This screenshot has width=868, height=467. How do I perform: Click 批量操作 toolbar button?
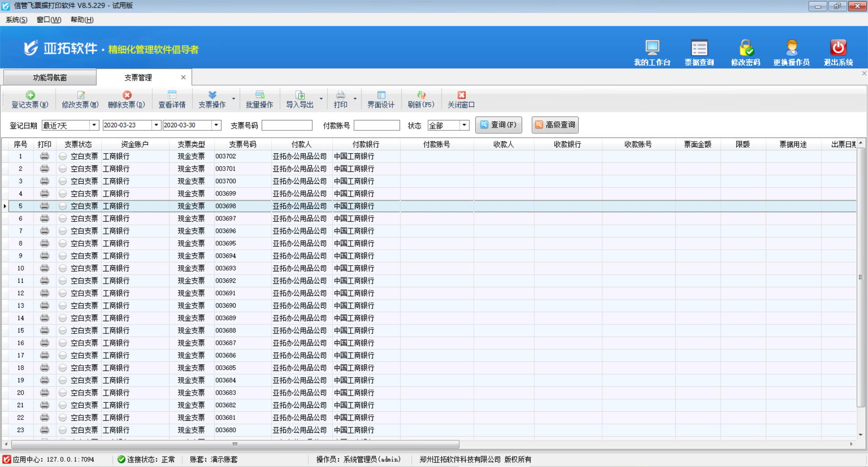pyautogui.click(x=259, y=100)
